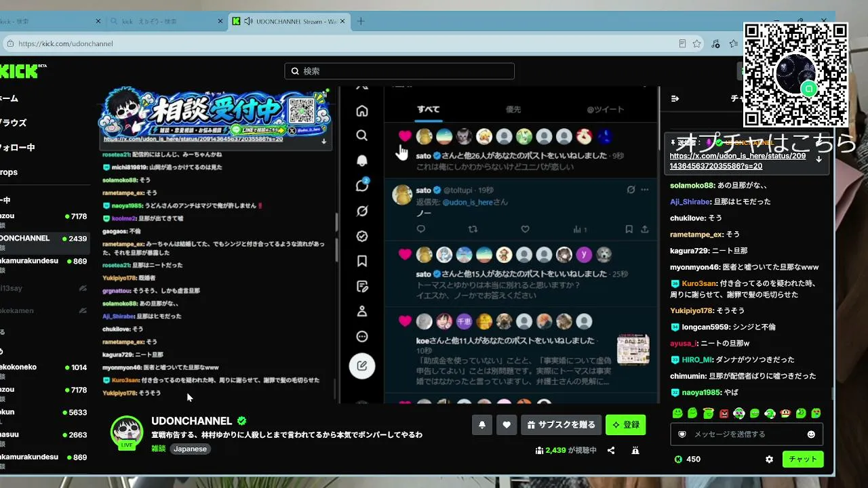Click the Kick points balance 450
868x488 pixels.
(687, 459)
